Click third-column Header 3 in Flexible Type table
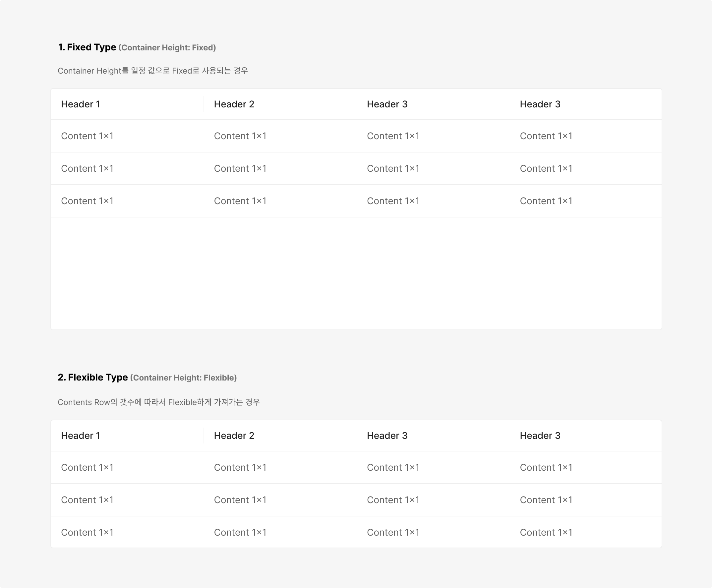 point(387,436)
